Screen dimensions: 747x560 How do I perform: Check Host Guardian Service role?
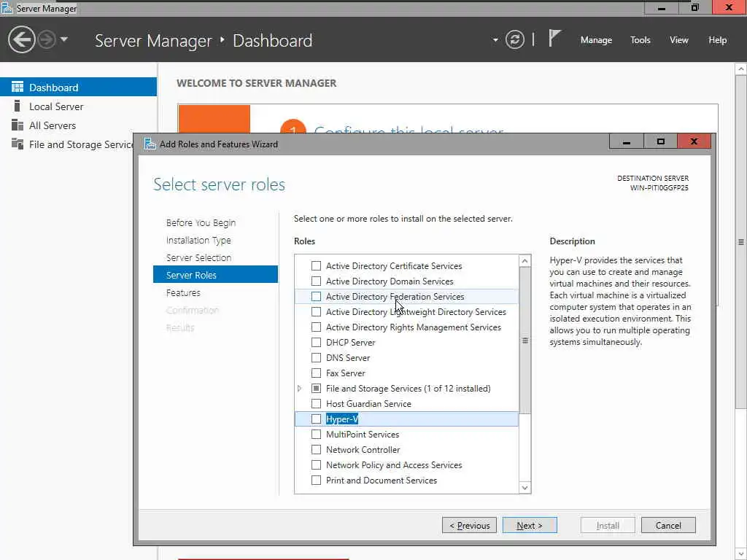[x=316, y=404]
